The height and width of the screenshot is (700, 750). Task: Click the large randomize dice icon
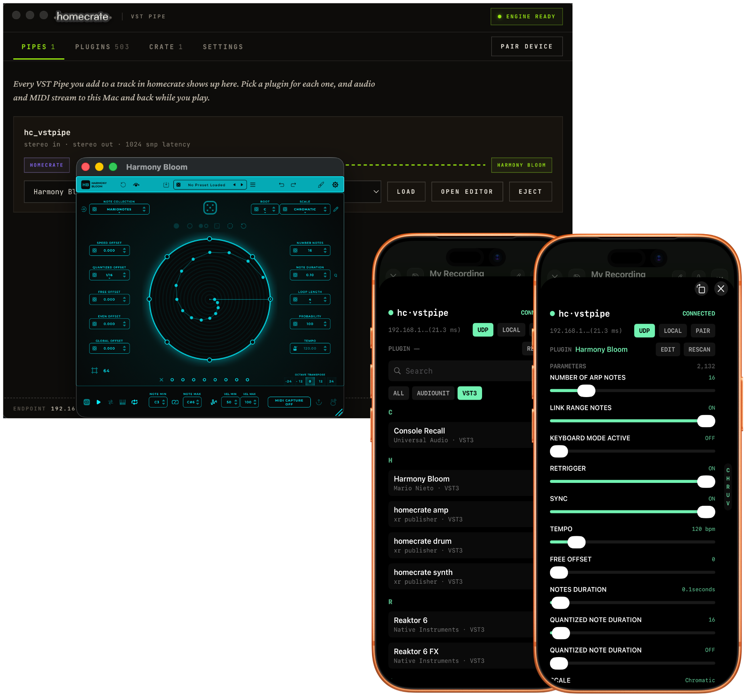210,207
